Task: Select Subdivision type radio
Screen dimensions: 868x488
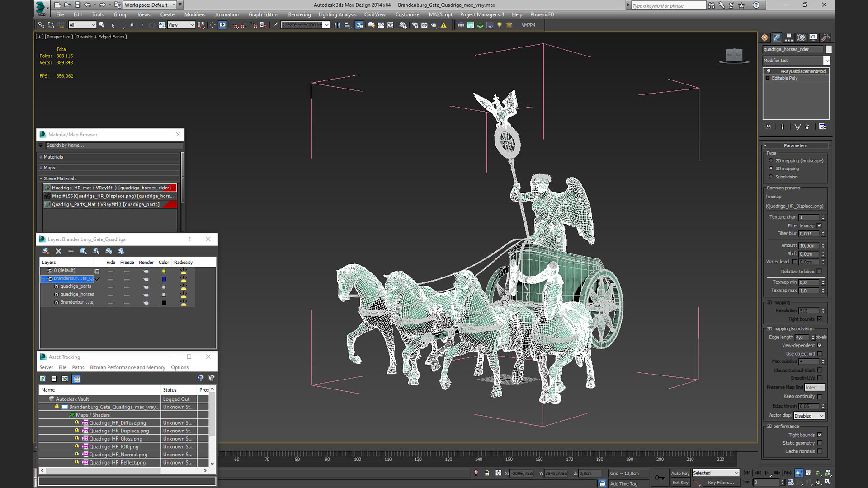Action: click(771, 177)
